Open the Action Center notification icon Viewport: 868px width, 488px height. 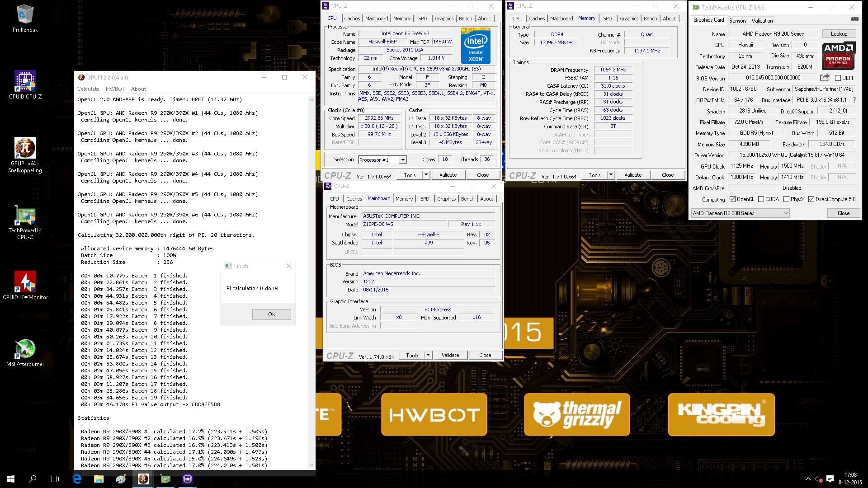click(830, 479)
